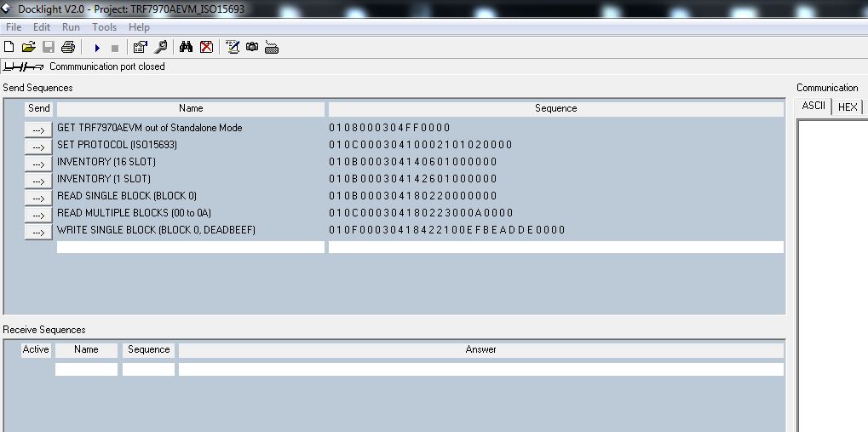Click the Clear communication window icon
Image resolution: width=868 pixels, height=432 pixels.
tap(206, 48)
